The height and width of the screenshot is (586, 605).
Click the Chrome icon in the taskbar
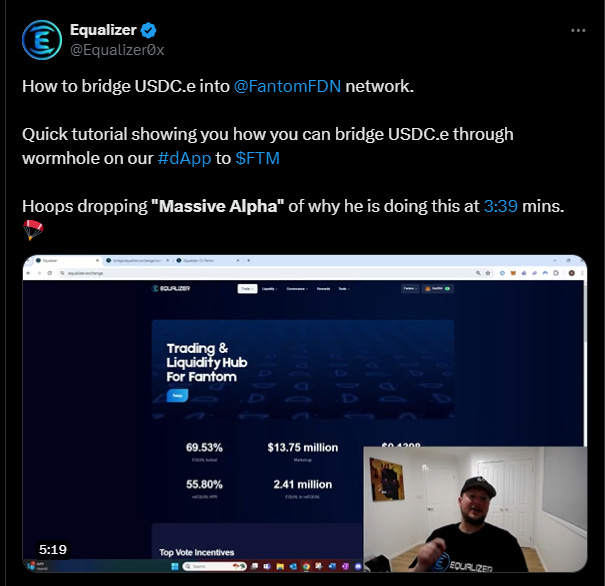pos(306,566)
